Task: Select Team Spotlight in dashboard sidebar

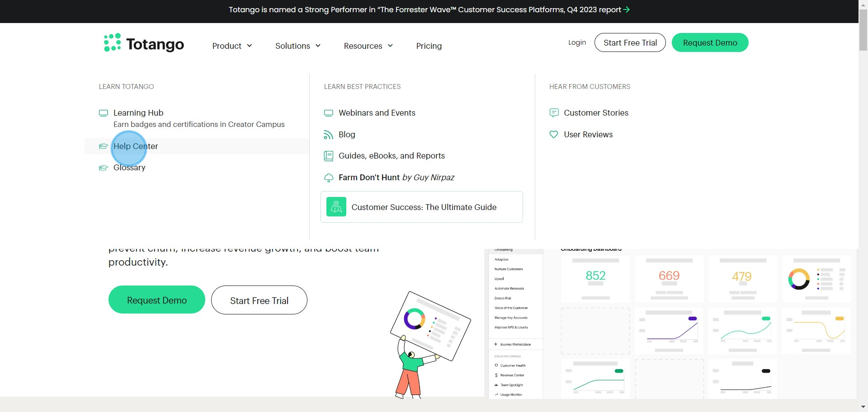Action: tap(509, 385)
